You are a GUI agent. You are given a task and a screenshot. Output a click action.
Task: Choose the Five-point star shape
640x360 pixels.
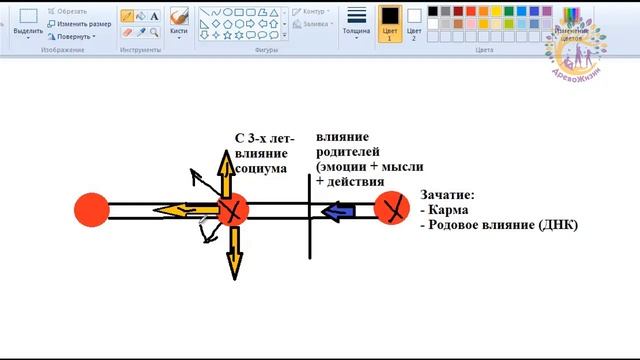[x=227, y=35]
